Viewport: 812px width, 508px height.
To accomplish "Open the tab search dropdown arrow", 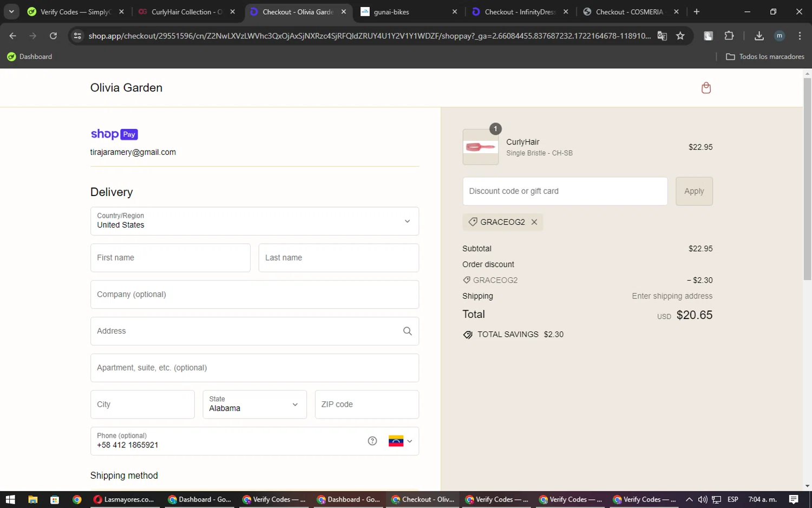I will 11,12.
